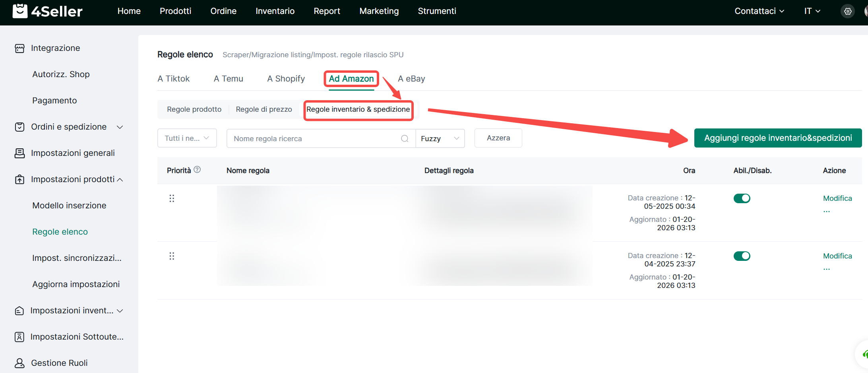Switch to the A Shopify tab
Viewport: 868px width, 373px height.
(286, 79)
